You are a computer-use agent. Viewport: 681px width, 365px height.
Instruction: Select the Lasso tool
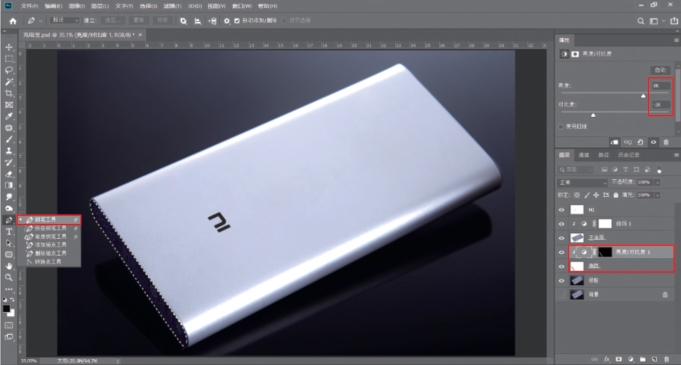9,70
